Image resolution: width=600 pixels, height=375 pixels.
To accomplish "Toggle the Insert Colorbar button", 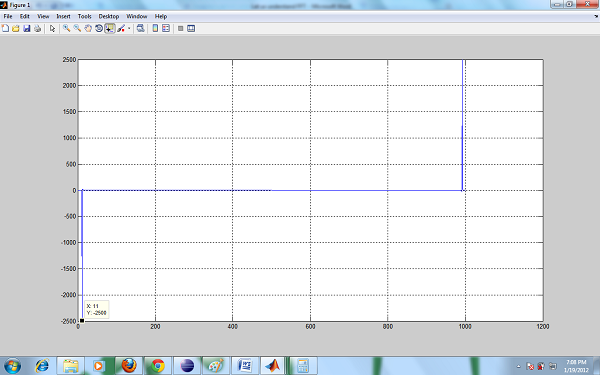I will (155, 28).
